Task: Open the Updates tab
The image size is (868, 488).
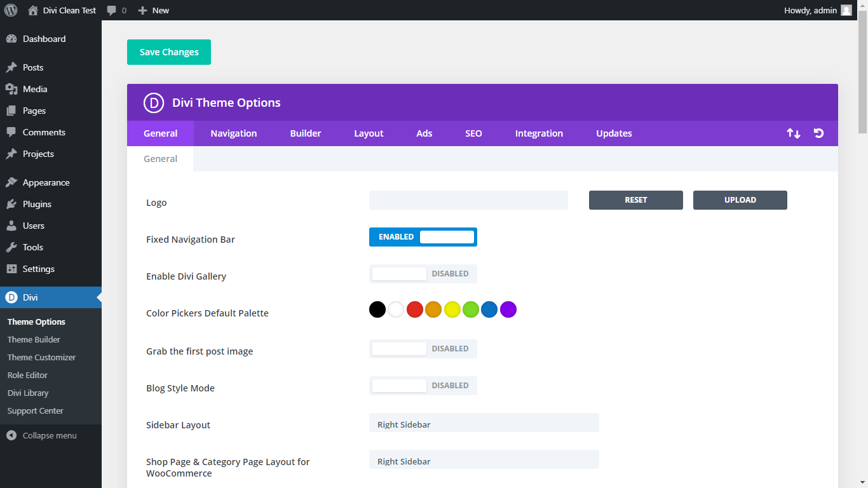Action: [614, 133]
